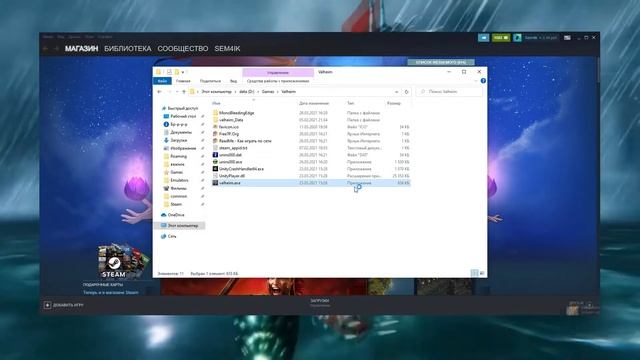Click data (D:) in the address breadcrumb
The image size is (640, 360).
pyautogui.click(x=247, y=92)
